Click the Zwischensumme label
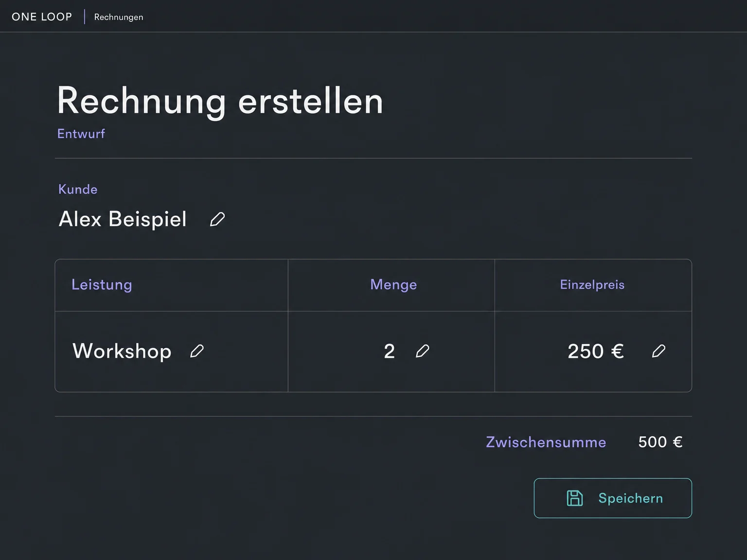Screen dimensions: 747x560 546,442
